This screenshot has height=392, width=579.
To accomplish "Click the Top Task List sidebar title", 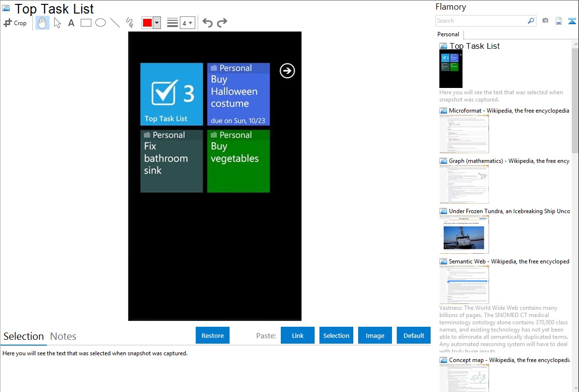I will point(475,46).
